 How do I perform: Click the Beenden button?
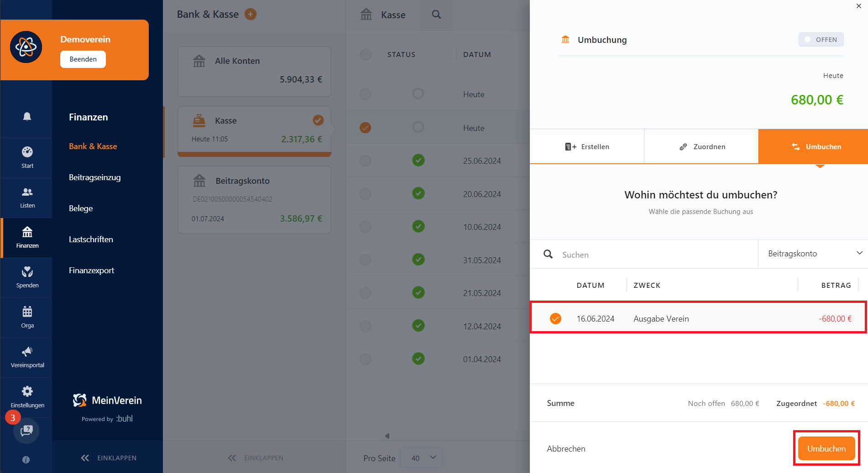[83, 59]
